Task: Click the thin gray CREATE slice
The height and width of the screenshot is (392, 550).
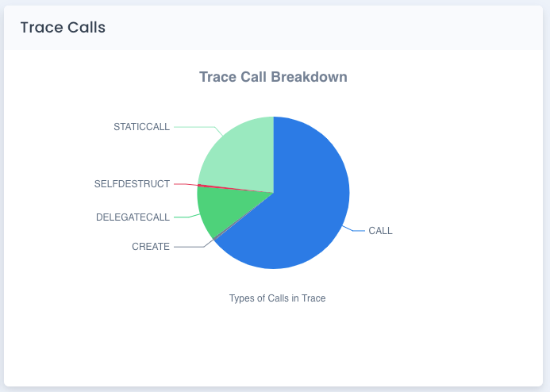Action: coord(215,236)
